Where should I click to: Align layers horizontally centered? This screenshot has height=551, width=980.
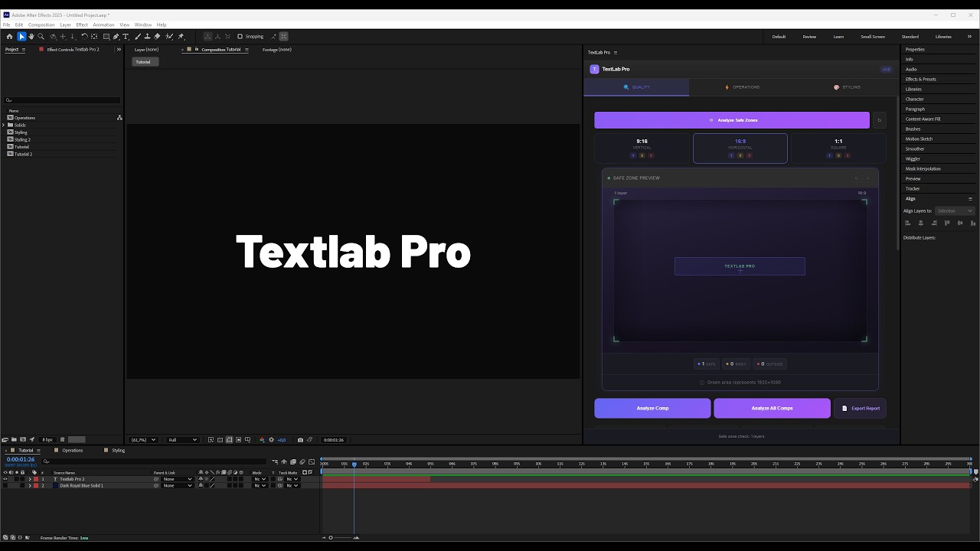pos(921,223)
